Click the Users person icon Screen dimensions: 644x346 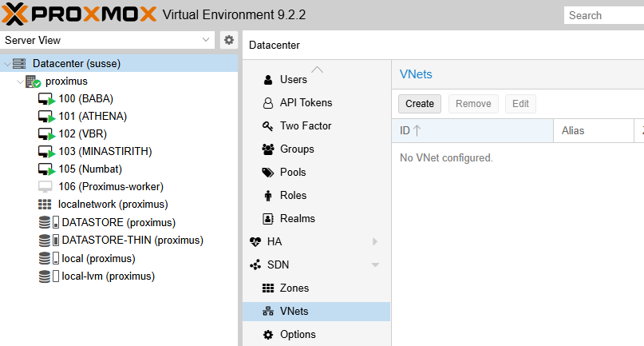[268, 79]
